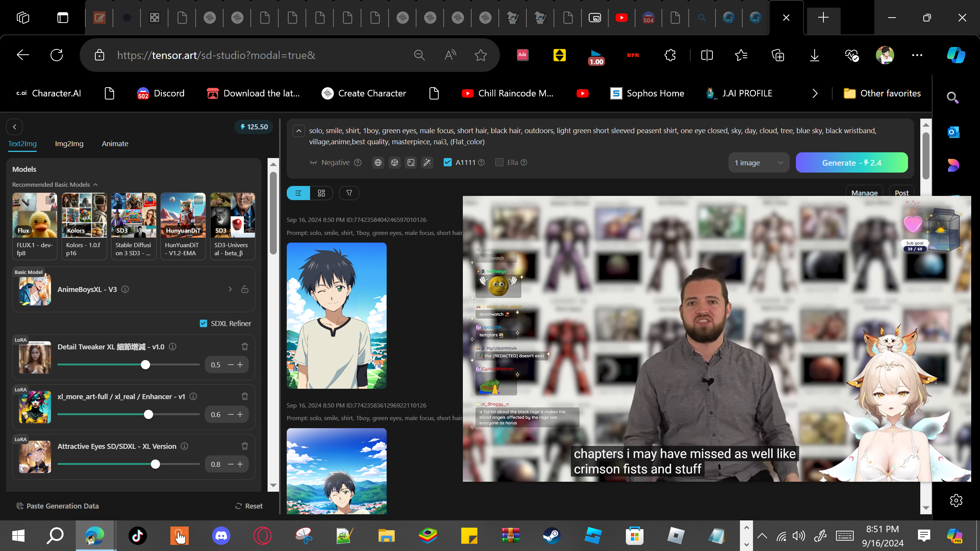Add this page to favorites with star
This screenshot has height=551, width=980.
(481, 55)
